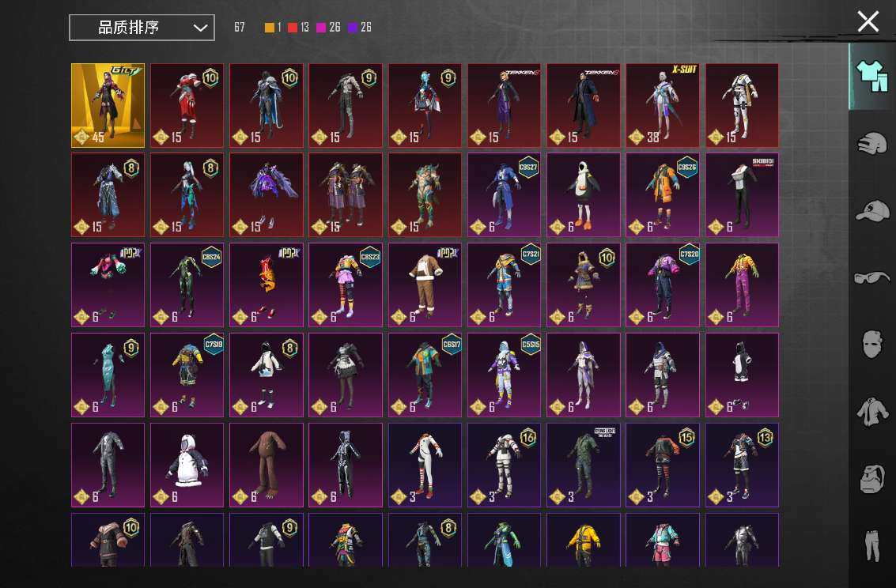Choose the outfit with level 16 badge
Image resolution: width=896 pixels, height=588 pixels.
click(505, 465)
